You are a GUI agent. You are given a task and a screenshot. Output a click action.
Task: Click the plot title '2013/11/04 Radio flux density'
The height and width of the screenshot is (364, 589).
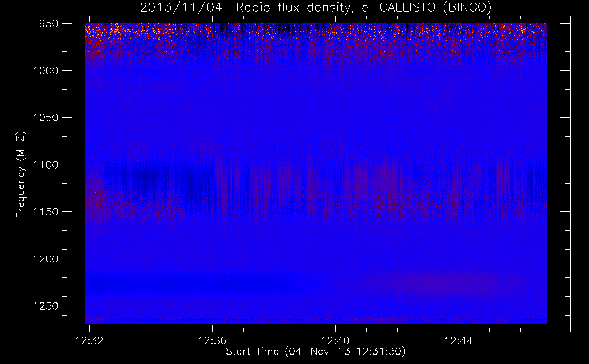coord(248,8)
